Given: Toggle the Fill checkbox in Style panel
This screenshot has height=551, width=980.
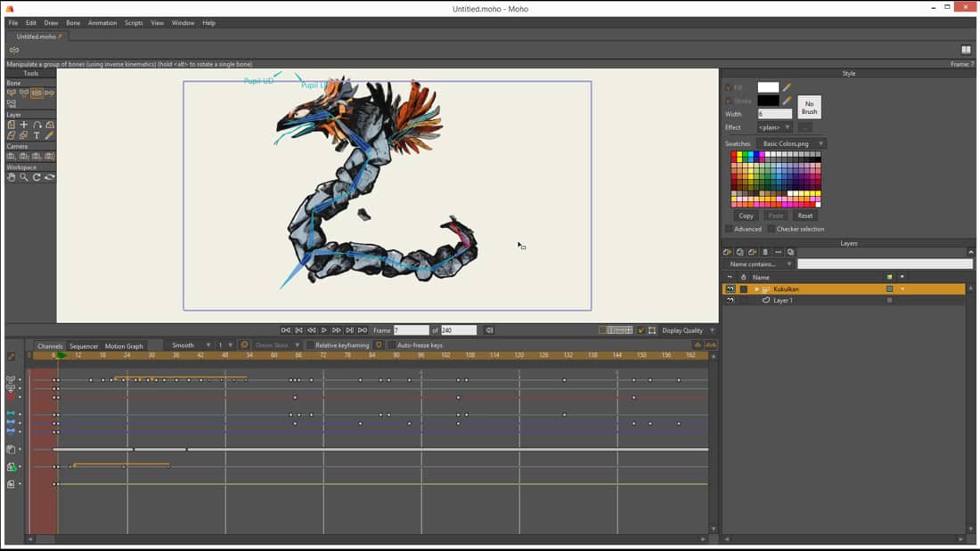Looking at the screenshot, I should pos(729,87).
